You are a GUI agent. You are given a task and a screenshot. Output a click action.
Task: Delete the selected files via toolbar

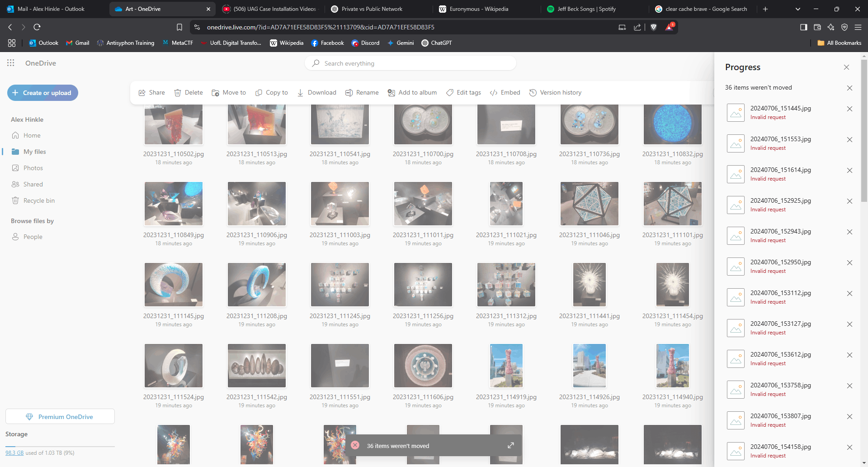pyautogui.click(x=189, y=92)
